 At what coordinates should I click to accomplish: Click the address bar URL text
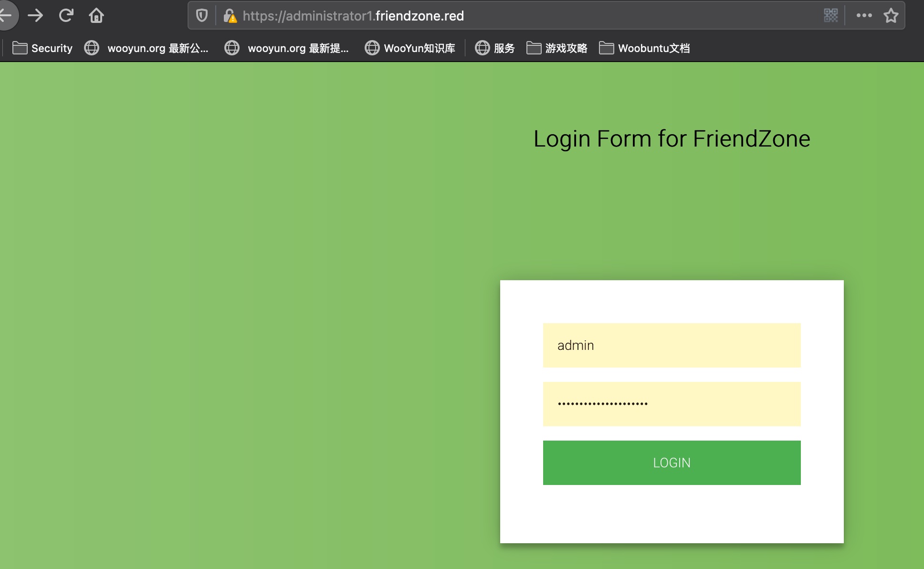[353, 16]
